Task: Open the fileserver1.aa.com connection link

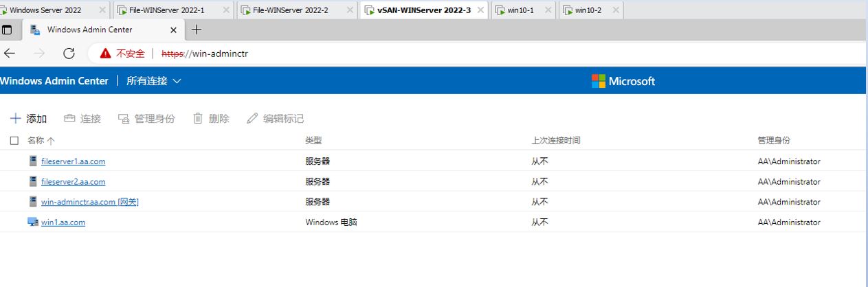Action: 74,161
